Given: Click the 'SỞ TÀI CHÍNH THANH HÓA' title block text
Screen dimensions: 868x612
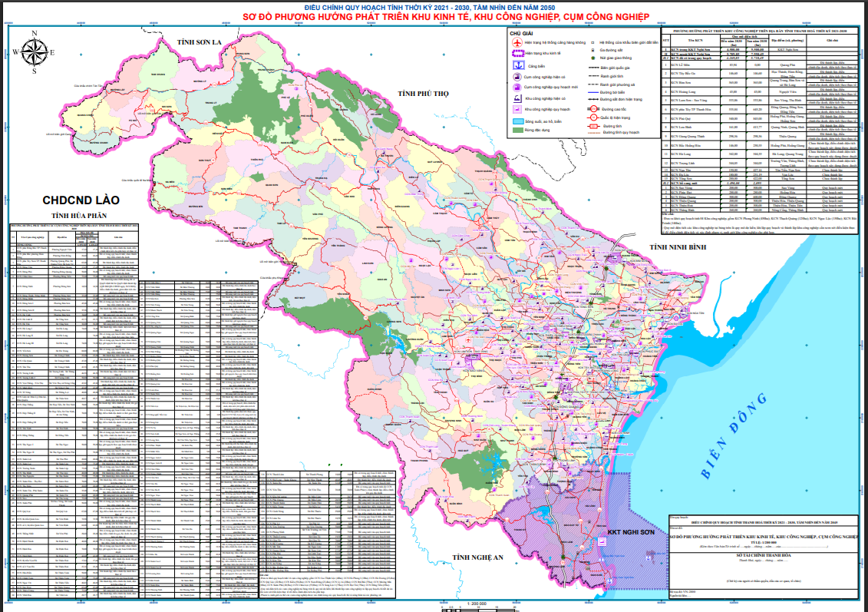Looking at the screenshot, I should (x=763, y=555).
